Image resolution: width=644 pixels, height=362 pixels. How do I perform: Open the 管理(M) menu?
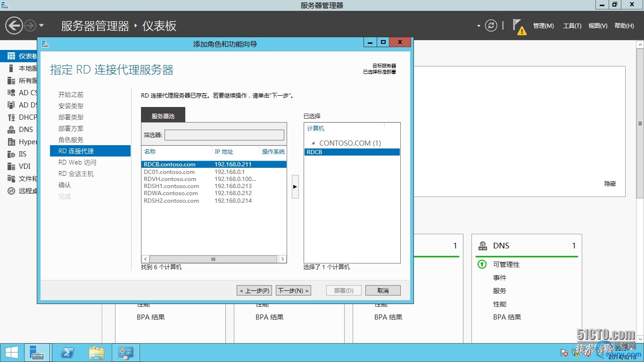(543, 26)
